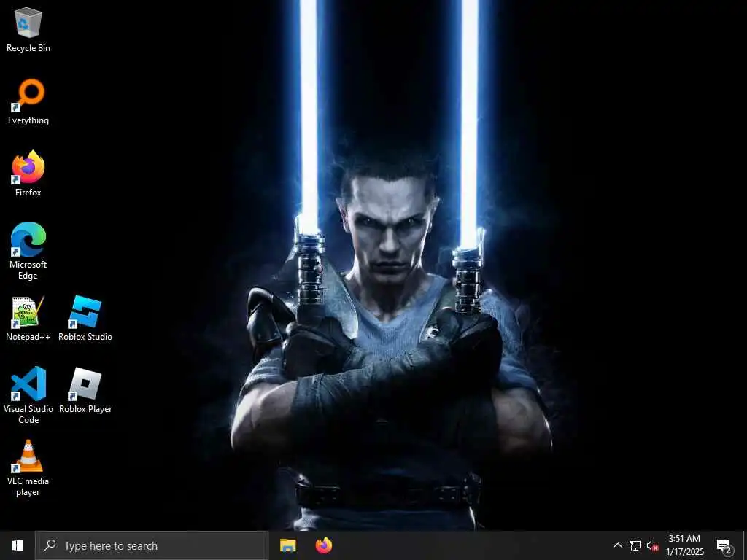Select the Notepad++ desktop shortcut
This screenshot has width=747, height=560.
28,318
